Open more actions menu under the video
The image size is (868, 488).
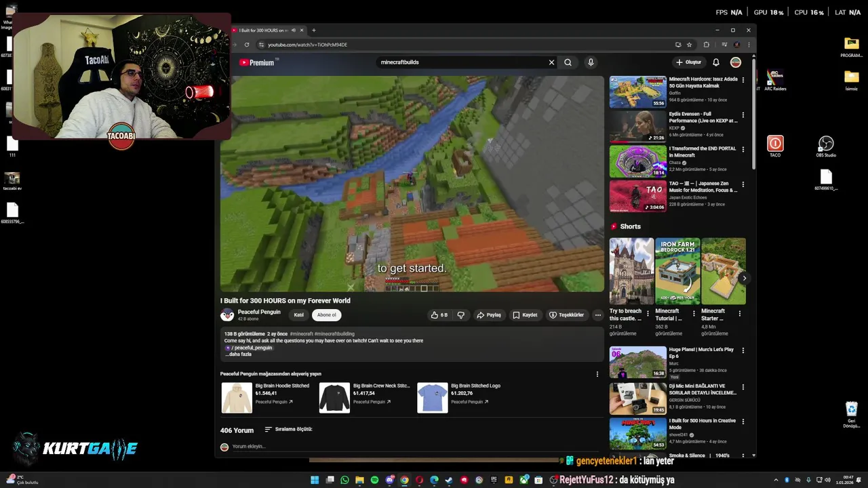[x=597, y=315]
